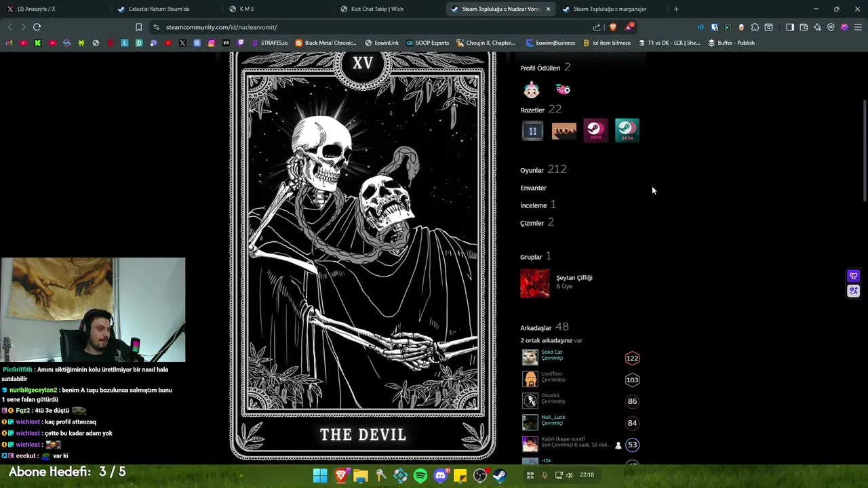Open the Çizimler artwork link

pyautogui.click(x=537, y=222)
